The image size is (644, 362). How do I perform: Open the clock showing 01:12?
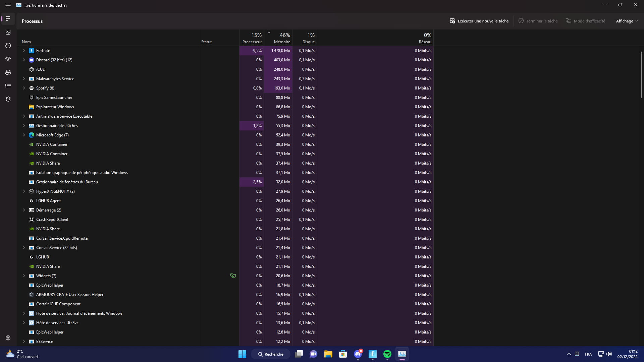627,354
